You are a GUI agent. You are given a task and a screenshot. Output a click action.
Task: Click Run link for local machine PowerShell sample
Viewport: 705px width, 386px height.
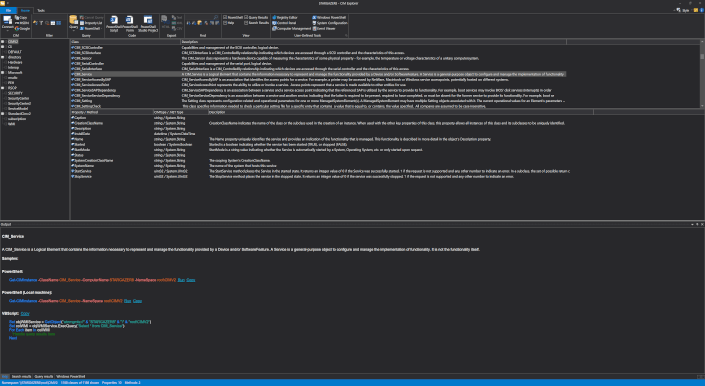click(128, 301)
